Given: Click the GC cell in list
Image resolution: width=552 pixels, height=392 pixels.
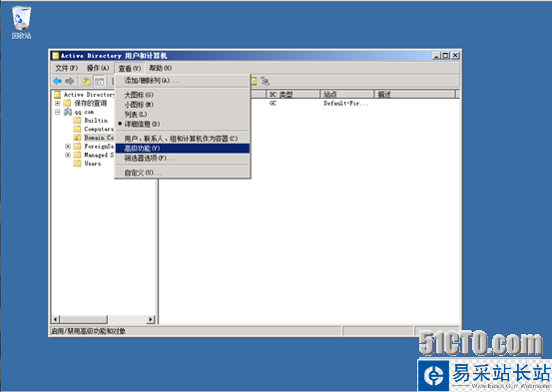Looking at the screenshot, I should pos(273,103).
